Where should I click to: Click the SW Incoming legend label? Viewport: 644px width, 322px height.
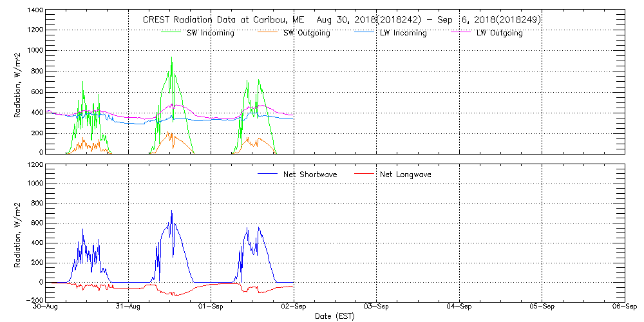point(210,33)
